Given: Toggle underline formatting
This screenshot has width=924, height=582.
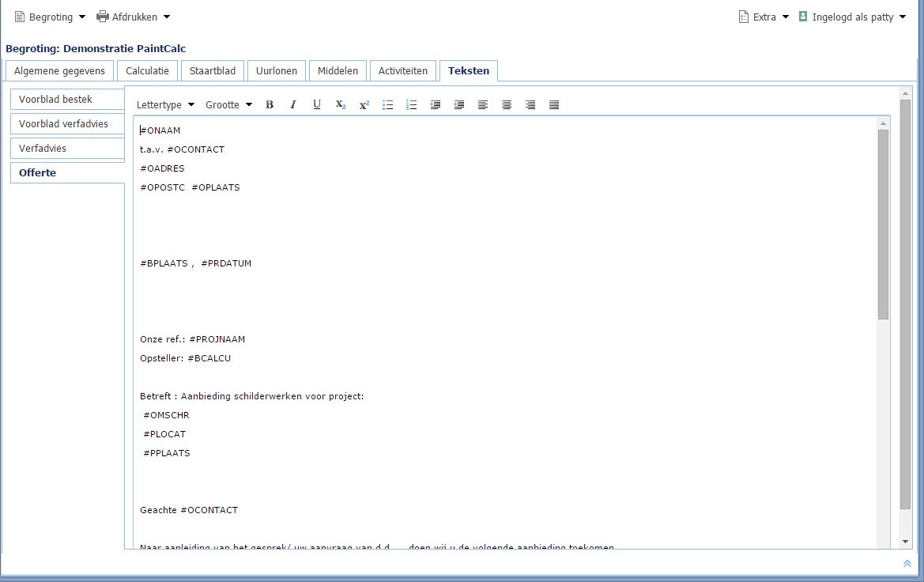Looking at the screenshot, I should click(317, 104).
